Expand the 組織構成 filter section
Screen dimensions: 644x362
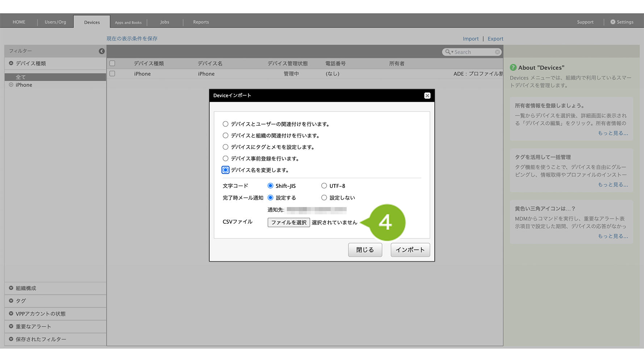click(x=11, y=288)
